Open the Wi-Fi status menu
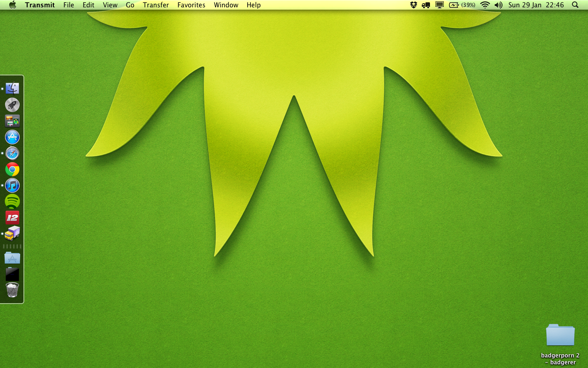Screen dimensions: 588x368 [x=485, y=5]
